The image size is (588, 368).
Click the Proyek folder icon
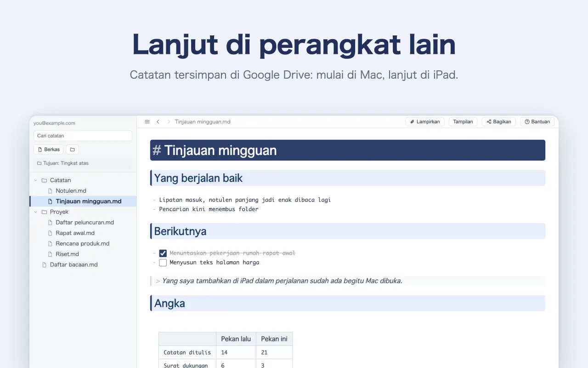point(44,212)
